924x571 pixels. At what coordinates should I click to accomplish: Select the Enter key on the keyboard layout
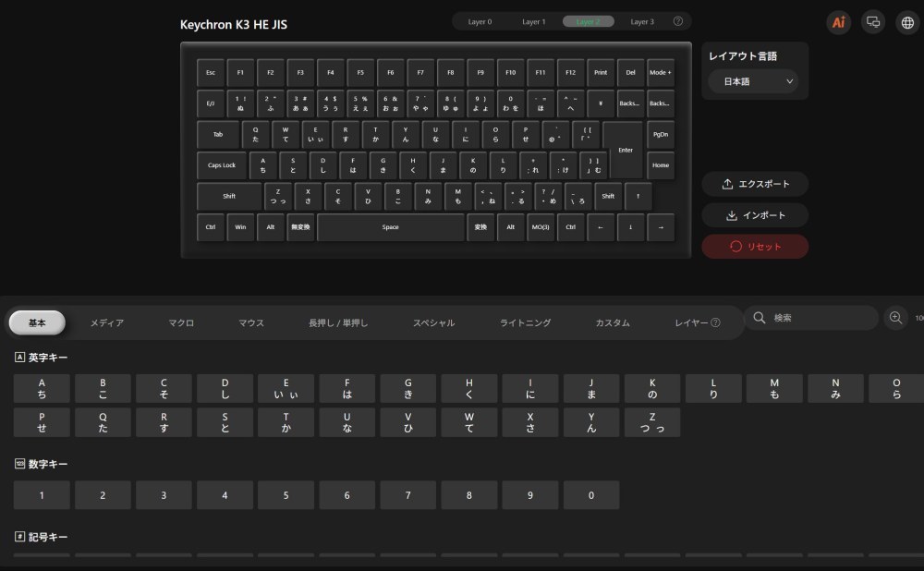pyautogui.click(x=626, y=151)
